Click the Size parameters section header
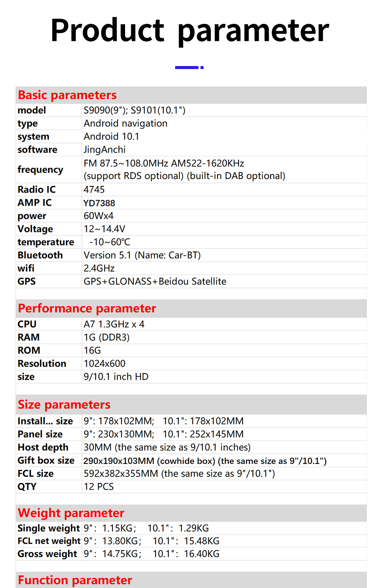379x588 pixels. click(x=64, y=405)
